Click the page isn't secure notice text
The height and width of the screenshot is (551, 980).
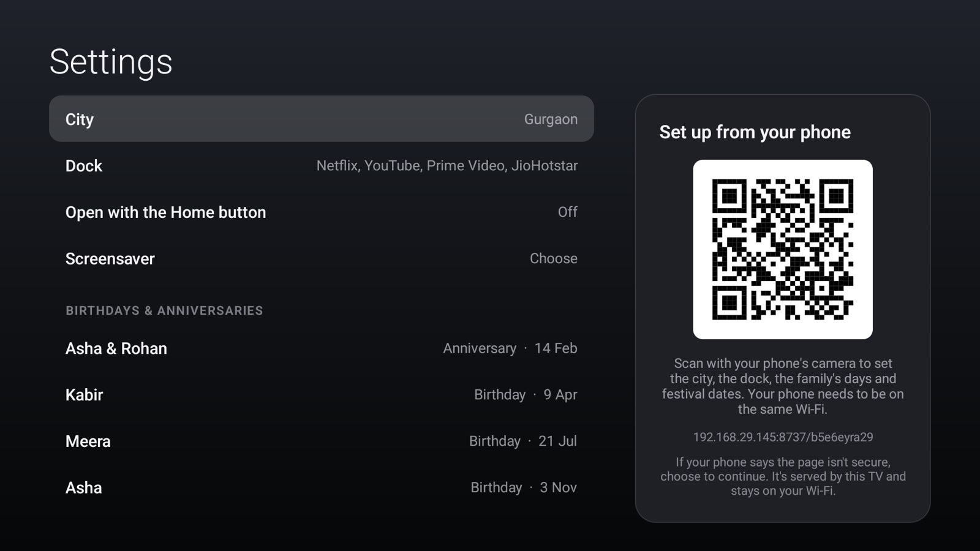tap(783, 476)
